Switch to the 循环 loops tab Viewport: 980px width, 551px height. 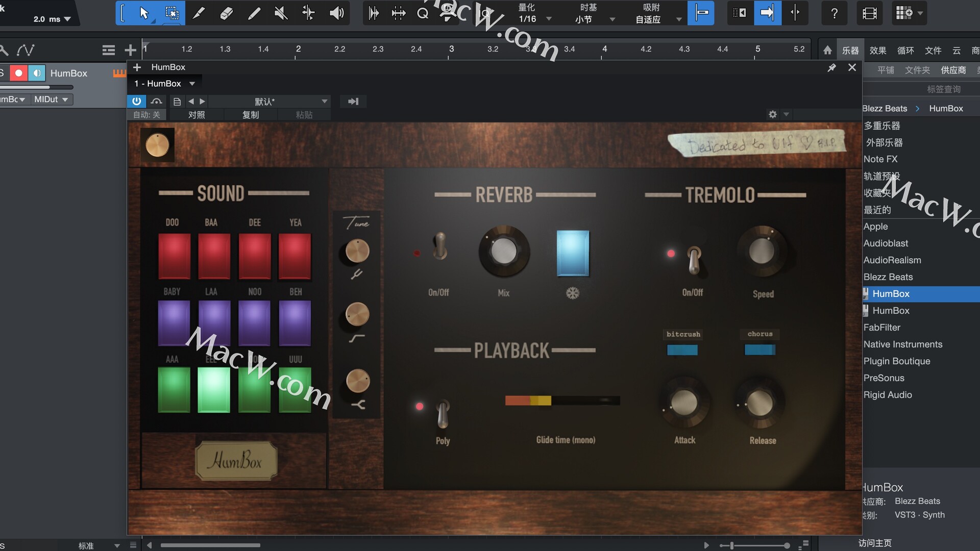click(x=905, y=50)
